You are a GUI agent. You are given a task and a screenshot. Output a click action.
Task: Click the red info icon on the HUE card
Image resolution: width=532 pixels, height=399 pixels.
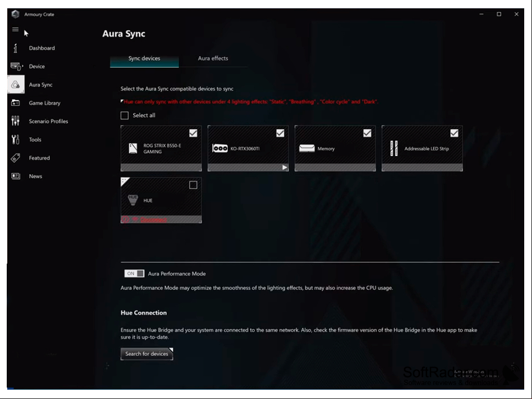(125, 219)
